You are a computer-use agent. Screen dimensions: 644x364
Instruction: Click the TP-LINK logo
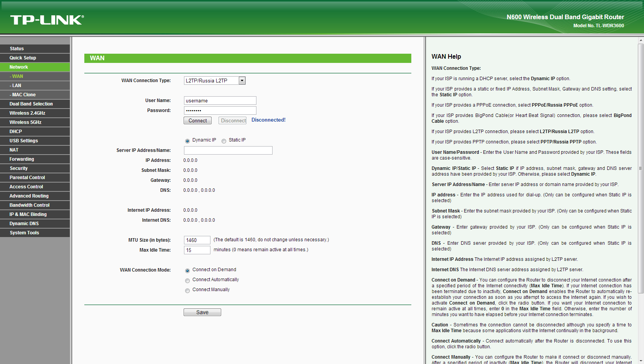click(x=47, y=20)
